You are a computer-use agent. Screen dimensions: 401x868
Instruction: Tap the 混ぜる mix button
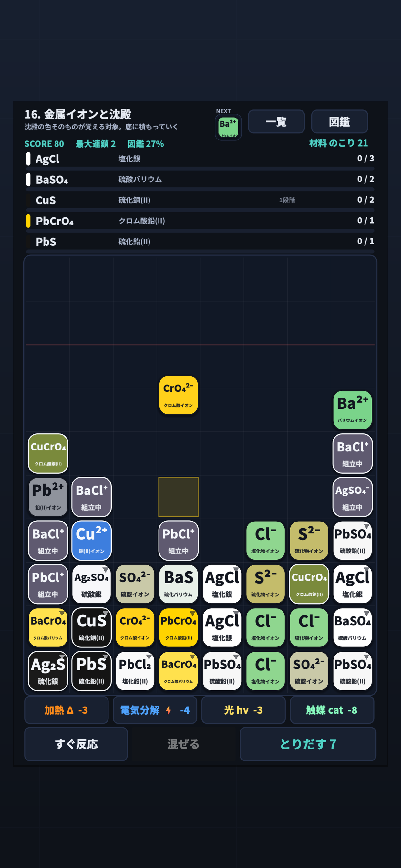pyautogui.click(x=183, y=744)
